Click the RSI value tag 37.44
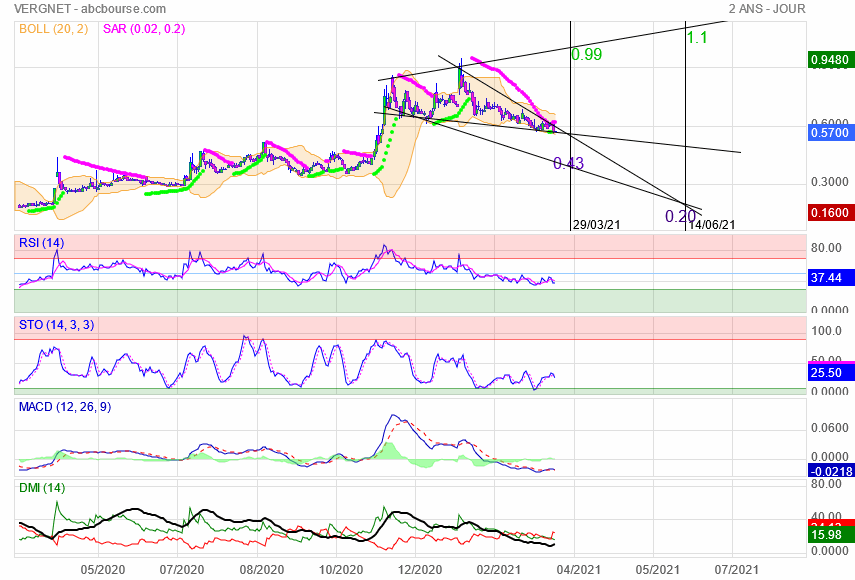855x580 pixels. (826, 278)
